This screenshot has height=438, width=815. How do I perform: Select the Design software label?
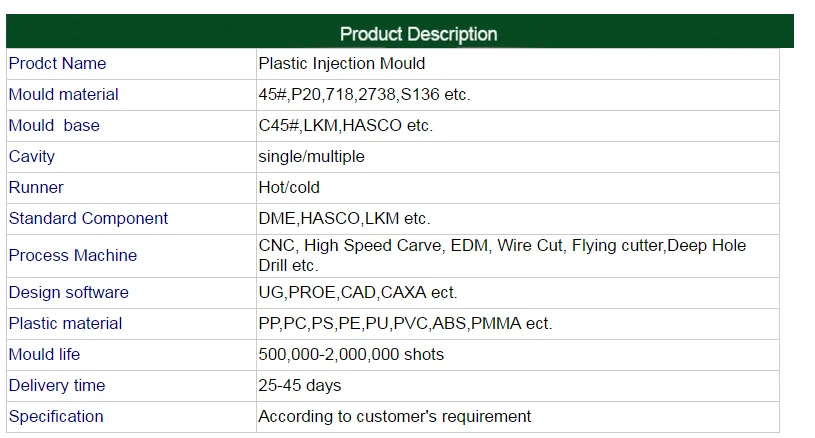[x=68, y=293]
